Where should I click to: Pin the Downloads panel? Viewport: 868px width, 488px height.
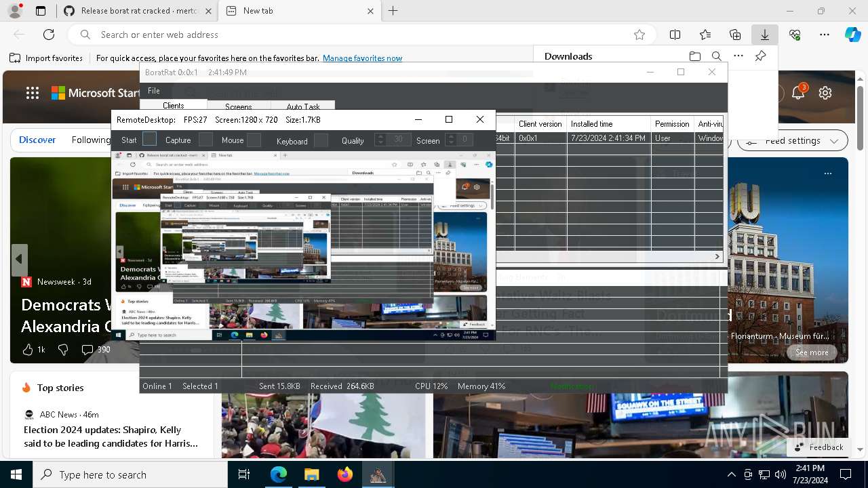761,56
